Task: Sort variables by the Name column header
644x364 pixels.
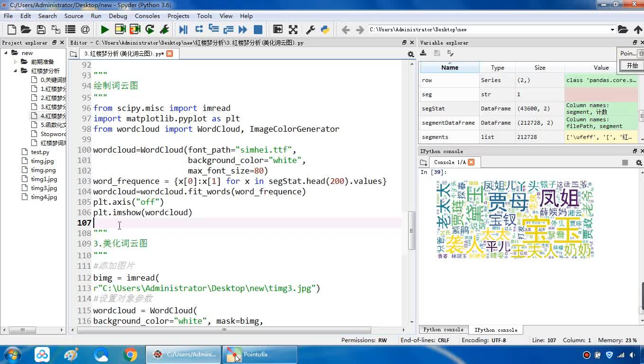Action: pyautogui.click(x=449, y=67)
